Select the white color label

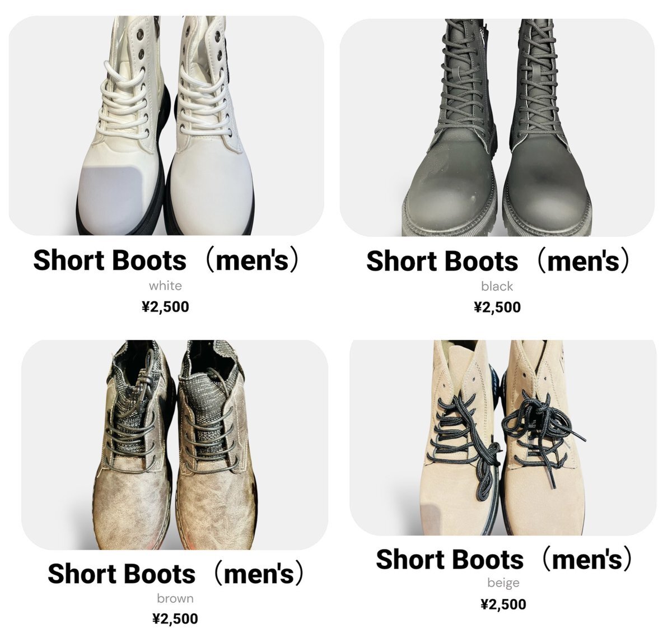pos(165,286)
